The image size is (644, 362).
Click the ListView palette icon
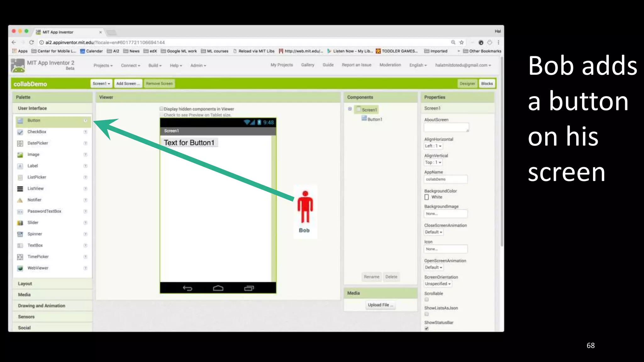(x=20, y=189)
